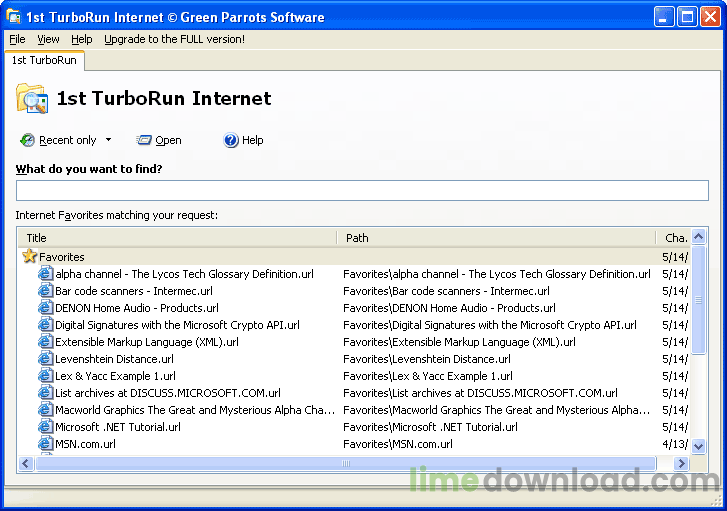The image size is (727, 511).
Task: Click the Open button label
Action: pyautogui.click(x=168, y=140)
